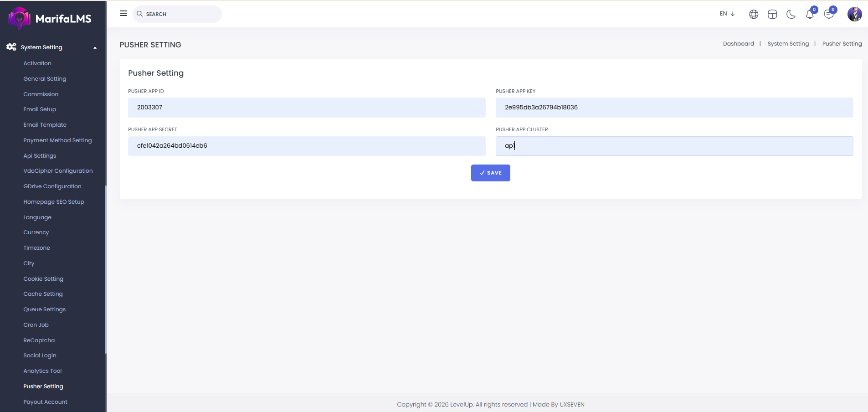Open the user profile avatar
This screenshot has width=868, height=412.
(x=854, y=14)
